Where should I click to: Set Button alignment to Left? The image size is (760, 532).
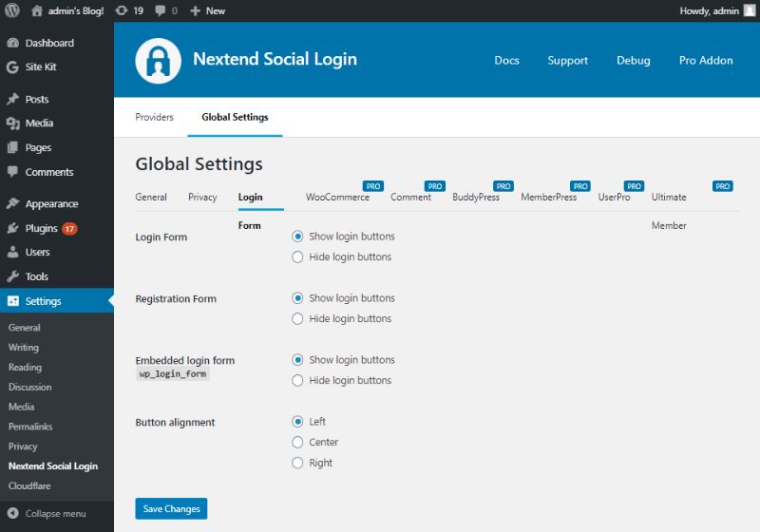coord(297,422)
